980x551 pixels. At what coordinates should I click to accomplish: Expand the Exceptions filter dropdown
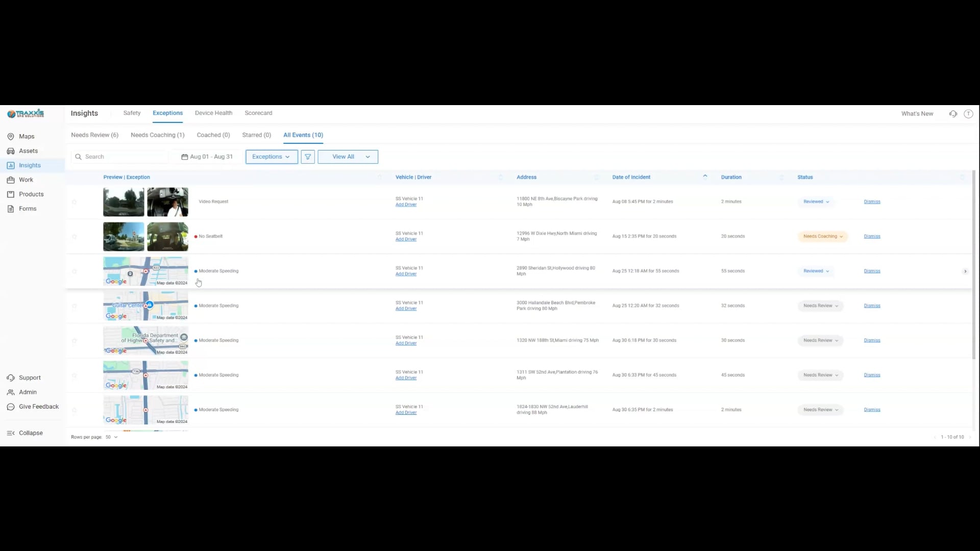[x=271, y=157]
